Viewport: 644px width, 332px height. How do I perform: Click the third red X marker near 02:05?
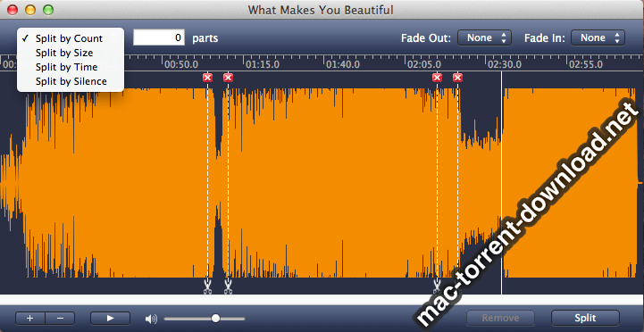(437, 78)
